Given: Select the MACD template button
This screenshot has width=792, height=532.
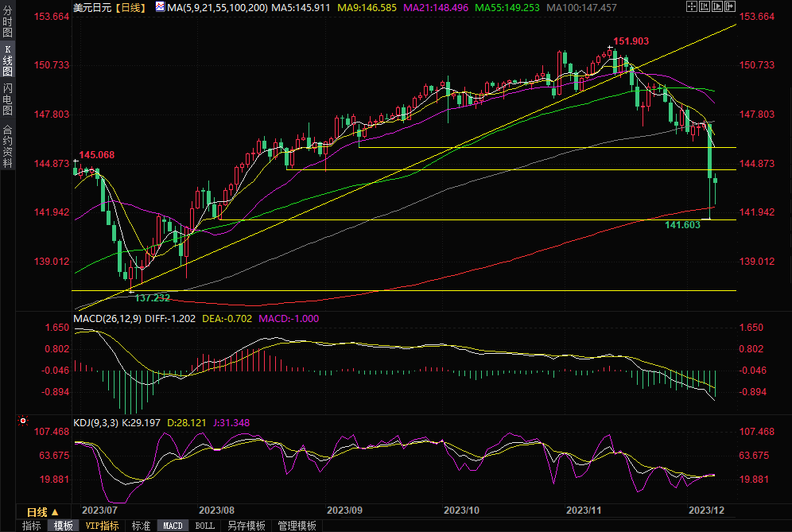Looking at the screenshot, I should tap(173, 526).
